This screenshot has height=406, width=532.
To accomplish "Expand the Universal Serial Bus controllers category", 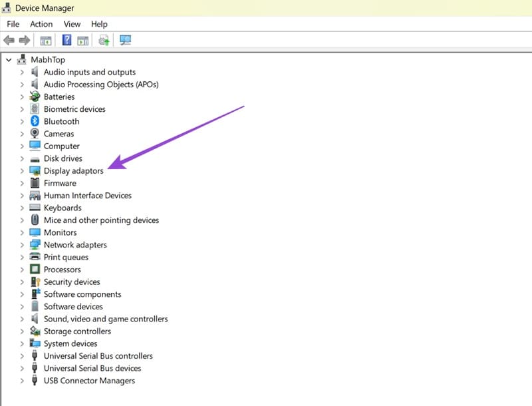I will (22, 355).
